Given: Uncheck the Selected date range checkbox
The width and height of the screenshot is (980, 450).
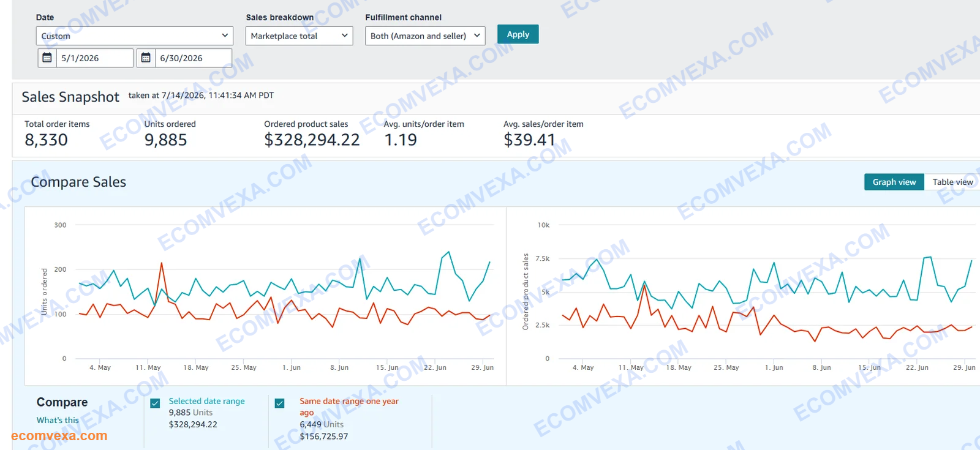Looking at the screenshot, I should pyautogui.click(x=155, y=403).
